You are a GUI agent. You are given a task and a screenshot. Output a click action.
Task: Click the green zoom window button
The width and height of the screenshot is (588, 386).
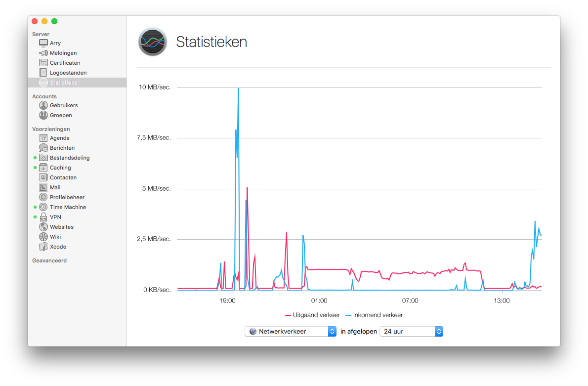point(54,21)
